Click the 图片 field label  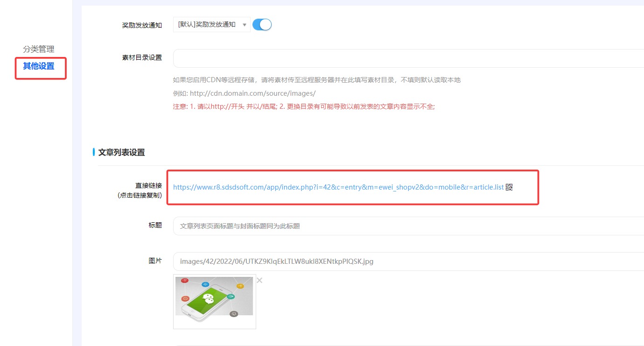[x=155, y=261]
